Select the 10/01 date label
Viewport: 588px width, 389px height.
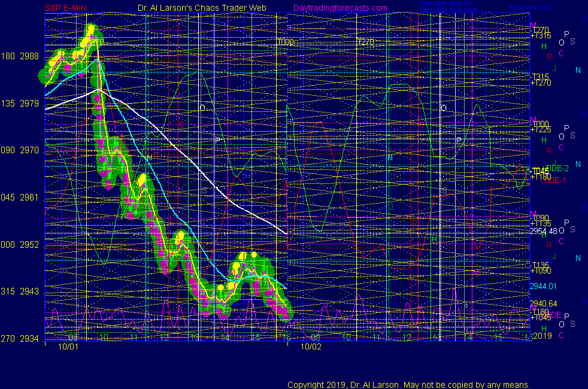click(68, 347)
